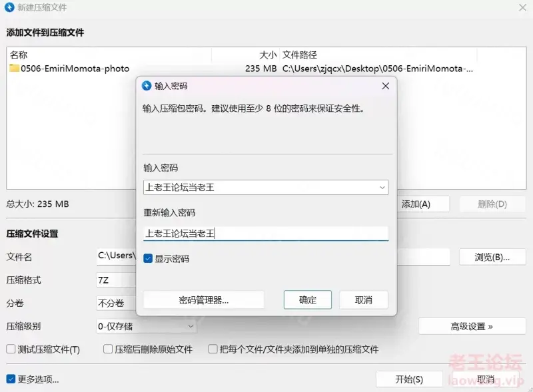
Task: Uncheck the 更多选项 checkbox
Action: [11, 379]
